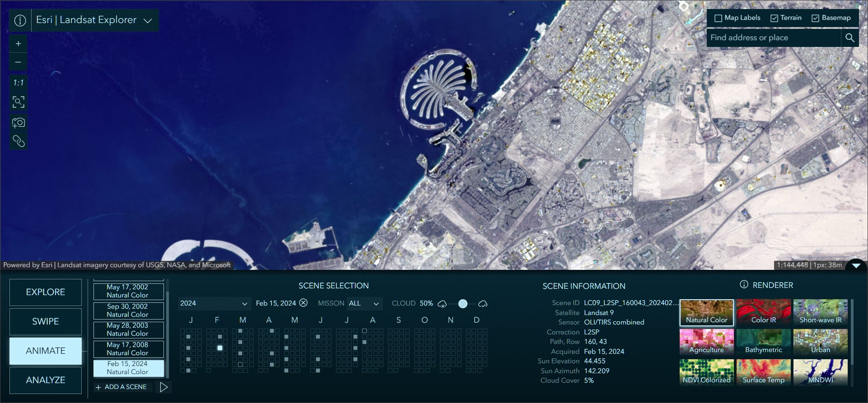Image resolution: width=868 pixels, height=403 pixels.
Task: Copy link to current view
Action: [x=18, y=142]
